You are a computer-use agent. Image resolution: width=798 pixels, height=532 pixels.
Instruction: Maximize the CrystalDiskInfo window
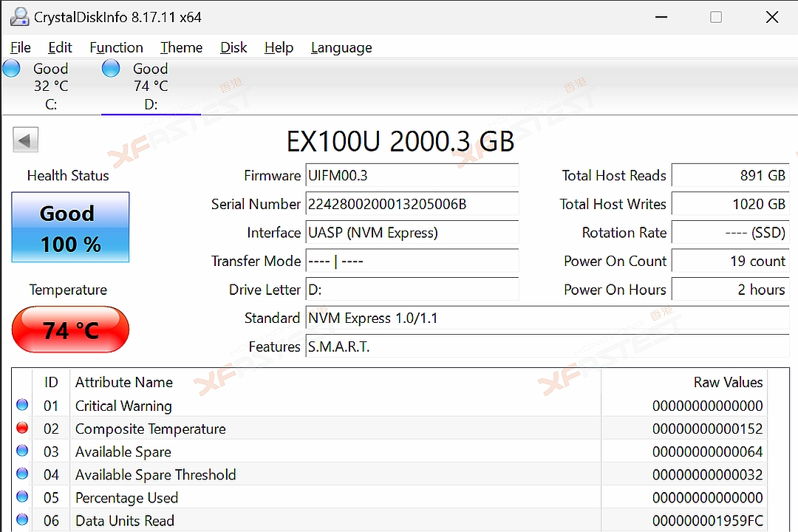coord(716,17)
